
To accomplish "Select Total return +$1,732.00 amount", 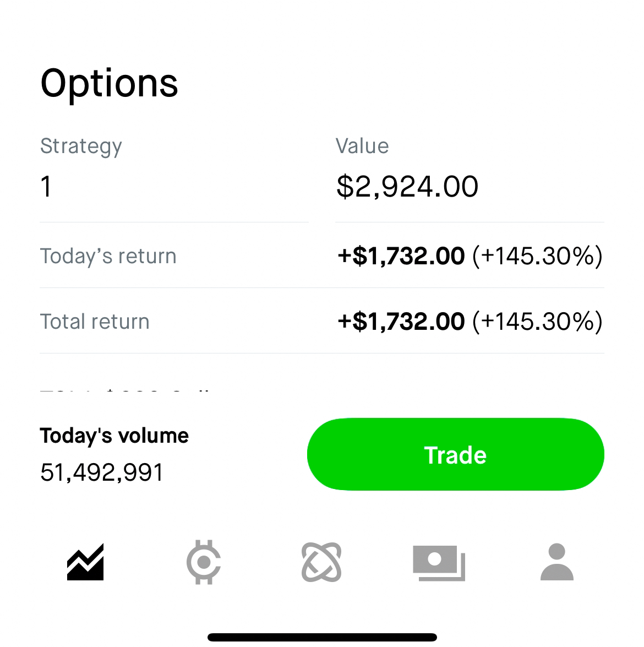I will coord(401,322).
